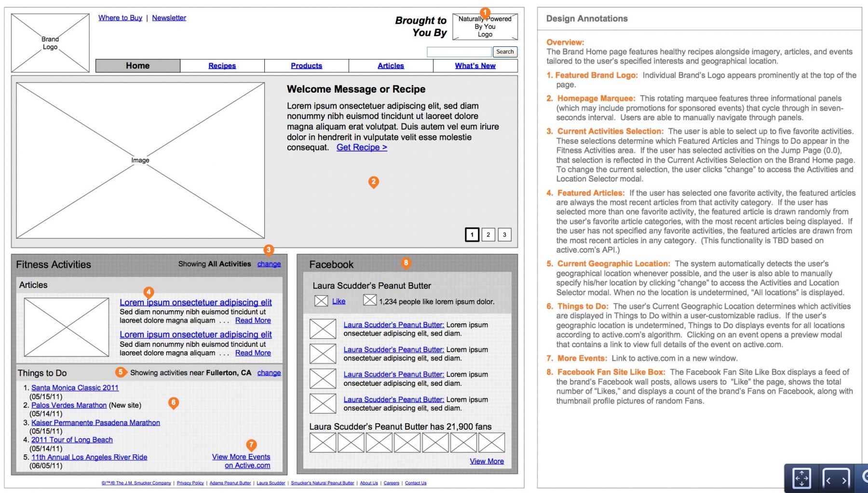Click View More Events on Active.com
868x493 pixels.
coord(241,461)
